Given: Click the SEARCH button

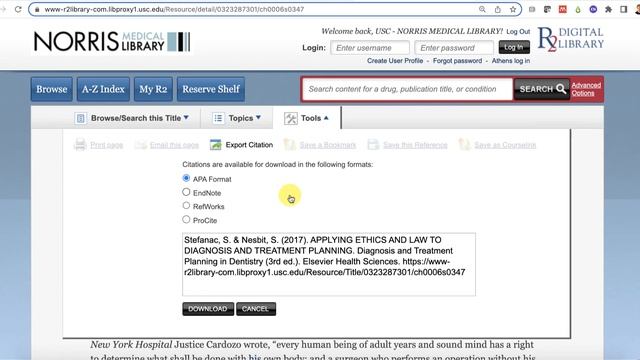Looking at the screenshot, I should (x=541, y=89).
